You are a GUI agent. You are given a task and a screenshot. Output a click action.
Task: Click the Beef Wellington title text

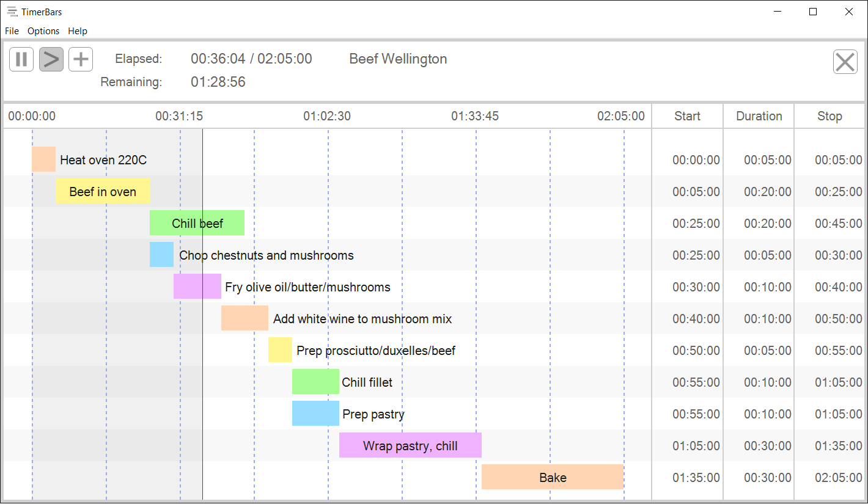point(398,59)
